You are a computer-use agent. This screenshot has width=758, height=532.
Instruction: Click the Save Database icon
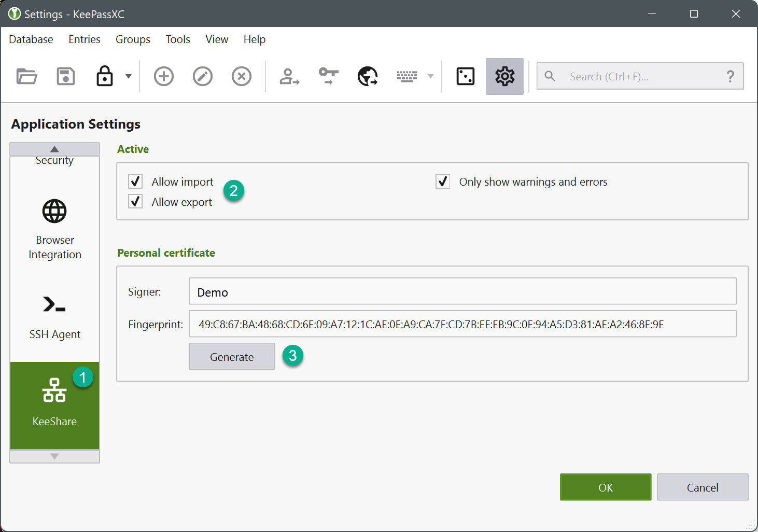pos(66,76)
